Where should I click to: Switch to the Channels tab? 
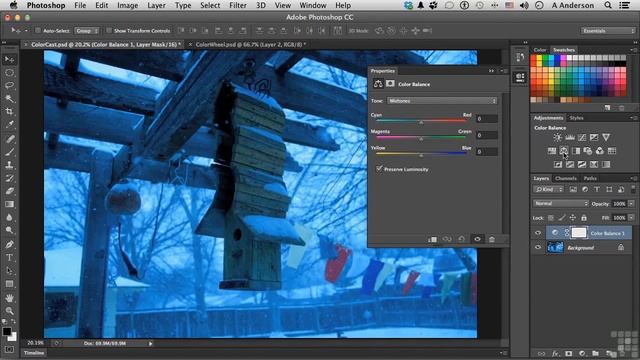point(566,178)
